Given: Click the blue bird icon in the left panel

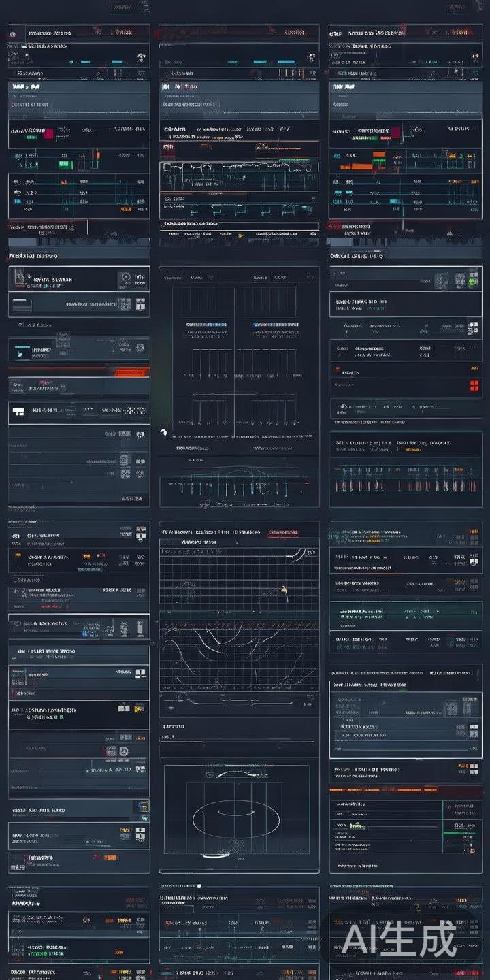Looking at the screenshot, I should pos(20,354).
